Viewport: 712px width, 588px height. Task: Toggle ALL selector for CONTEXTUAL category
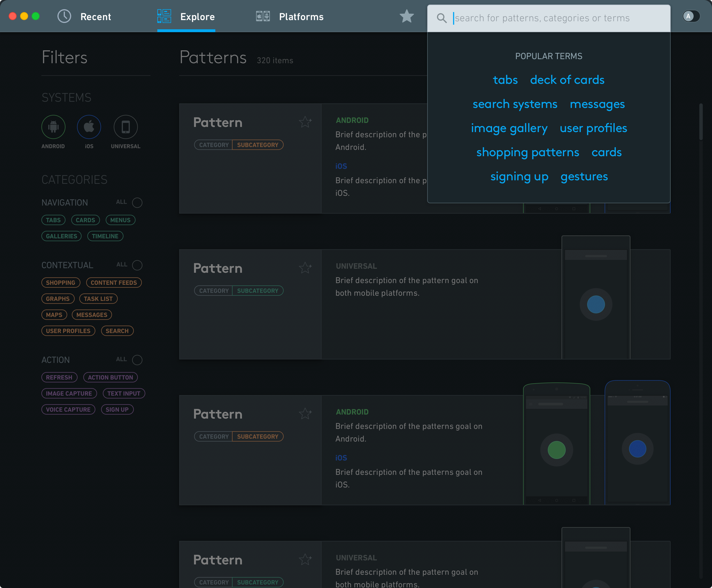pyautogui.click(x=138, y=264)
